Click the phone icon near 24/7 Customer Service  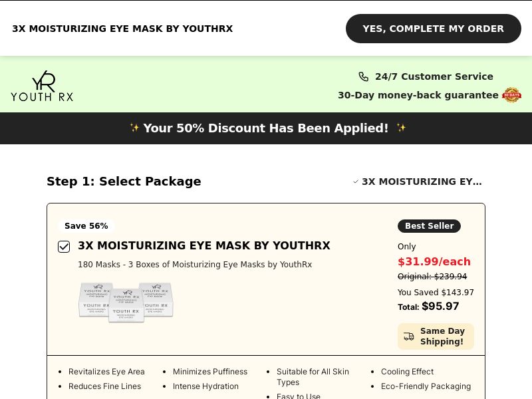click(x=364, y=76)
